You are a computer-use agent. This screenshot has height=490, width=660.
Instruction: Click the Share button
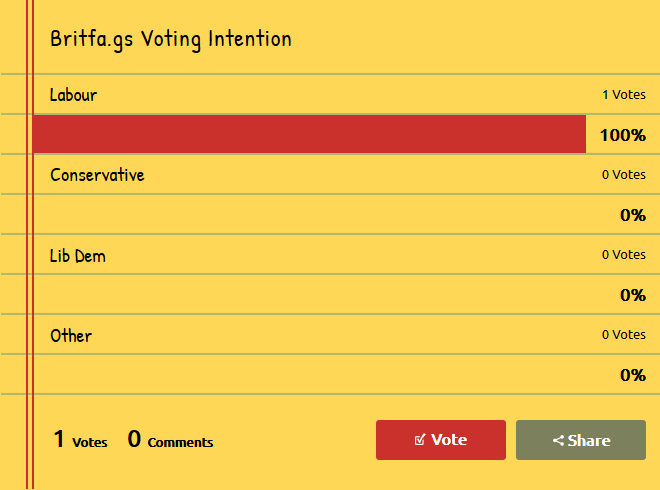tap(581, 440)
